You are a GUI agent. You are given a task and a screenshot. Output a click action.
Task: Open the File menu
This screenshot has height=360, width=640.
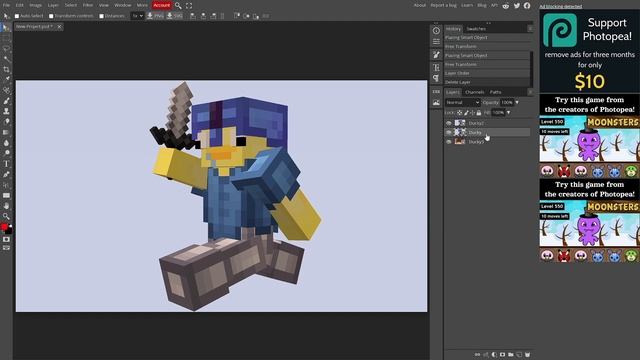6,5
